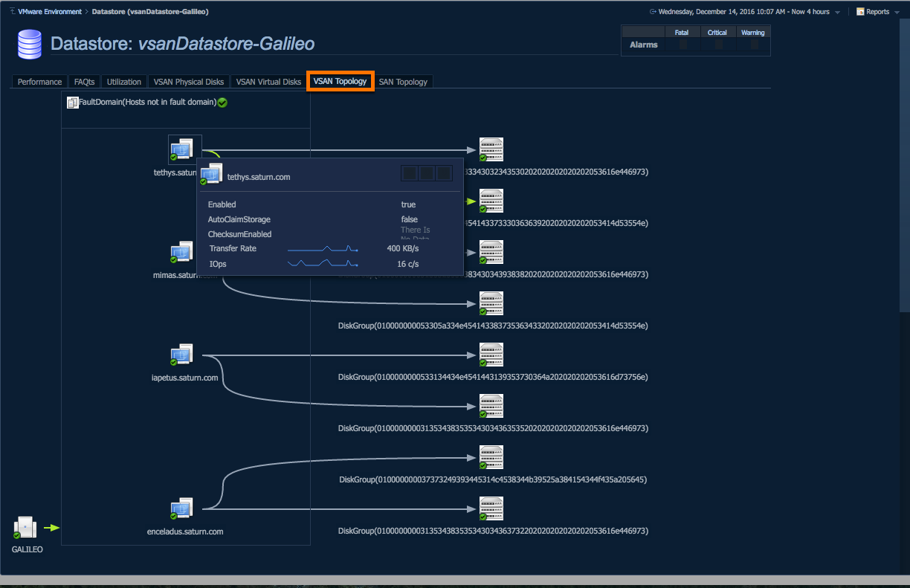Image resolution: width=910 pixels, height=588 pixels.
Task: Click the ChecksumEnabled label
Action: coord(239,234)
